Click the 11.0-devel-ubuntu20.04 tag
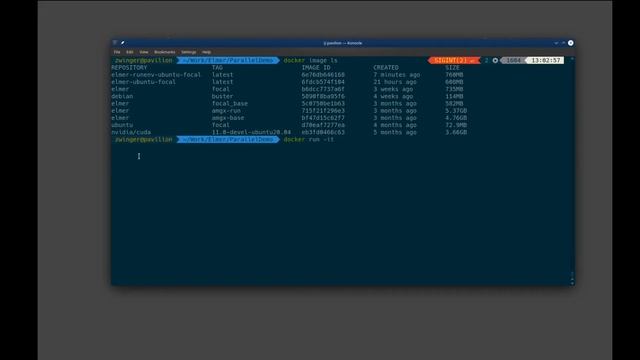This screenshot has height=360, width=640. click(x=251, y=132)
